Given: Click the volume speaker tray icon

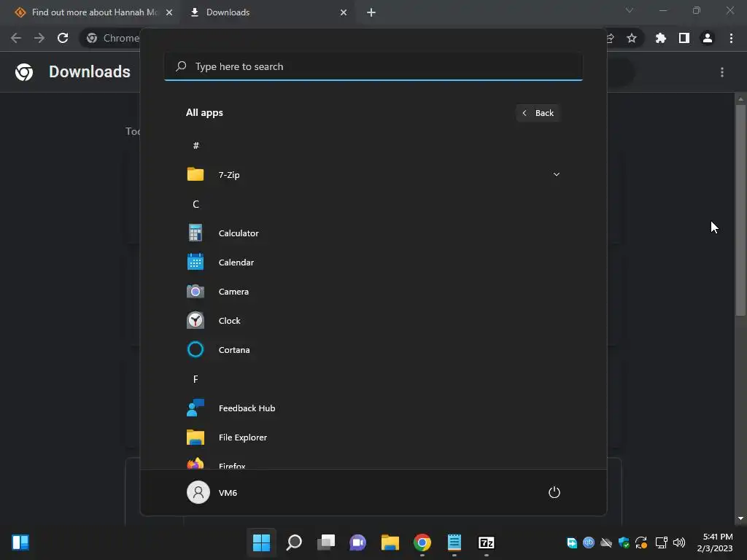Looking at the screenshot, I should 679,542.
